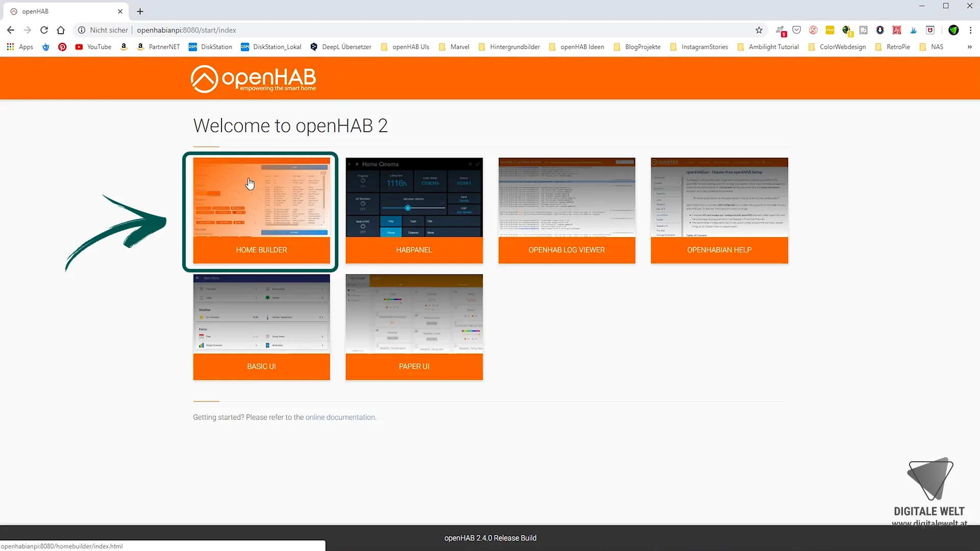Image resolution: width=980 pixels, height=551 pixels.
Task: Expand the ColorWebdesign bookmark folder
Action: [837, 47]
